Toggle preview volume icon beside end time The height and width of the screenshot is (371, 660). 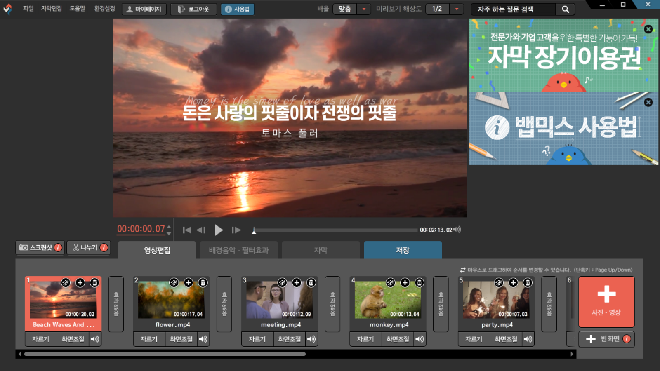tap(458, 230)
